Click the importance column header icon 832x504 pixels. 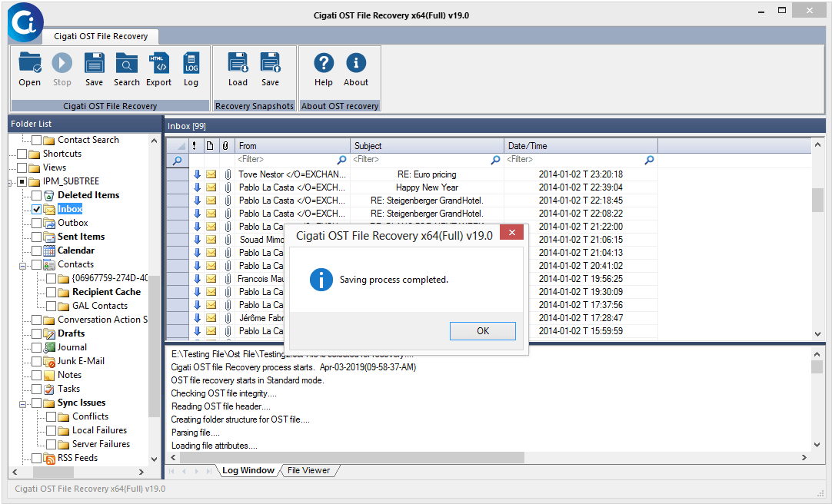pos(195,146)
